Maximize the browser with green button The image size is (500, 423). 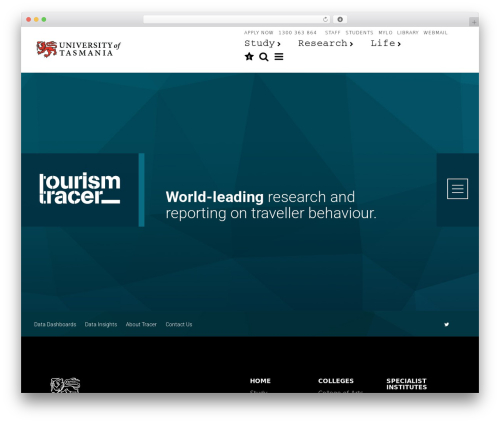tap(44, 19)
